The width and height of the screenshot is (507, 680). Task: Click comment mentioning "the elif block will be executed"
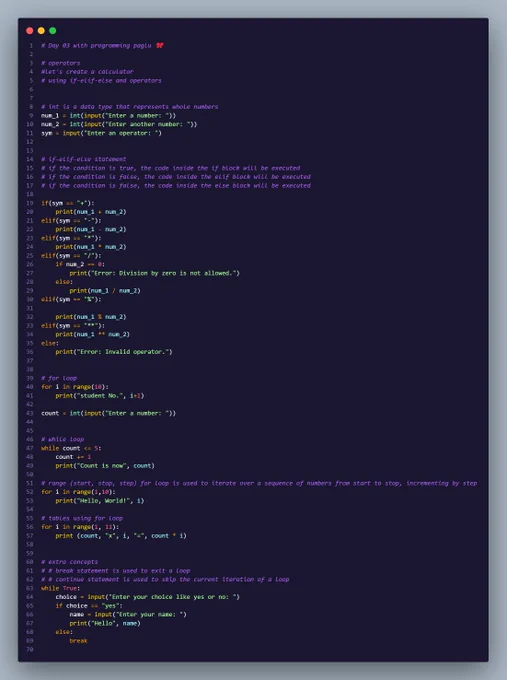coord(176,177)
